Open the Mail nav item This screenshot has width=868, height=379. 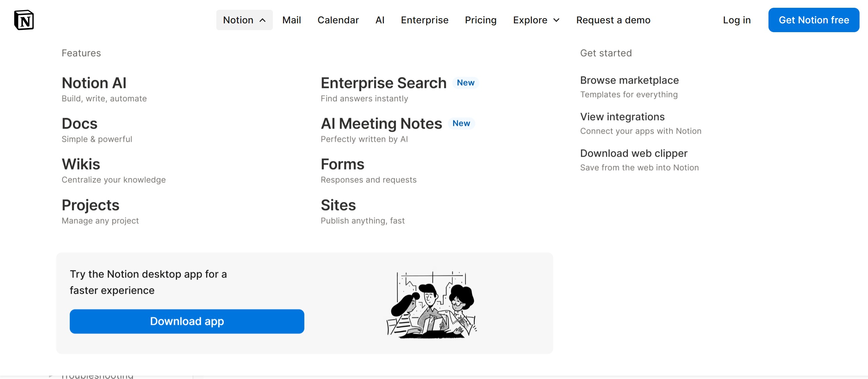291,20
